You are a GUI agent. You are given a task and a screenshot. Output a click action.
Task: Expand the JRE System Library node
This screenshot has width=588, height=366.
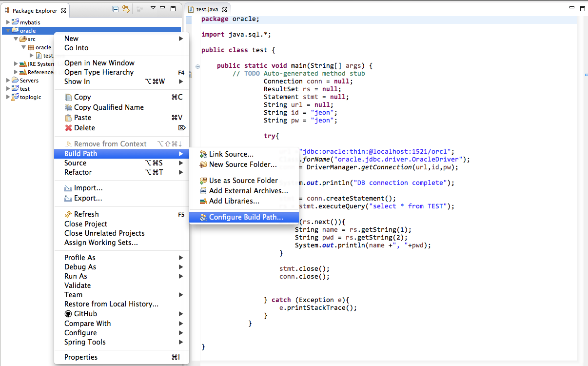coord(16,64)
